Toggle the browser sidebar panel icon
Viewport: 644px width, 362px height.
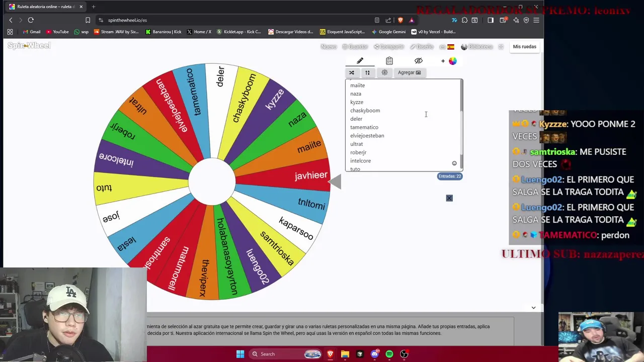click(491, 20)
